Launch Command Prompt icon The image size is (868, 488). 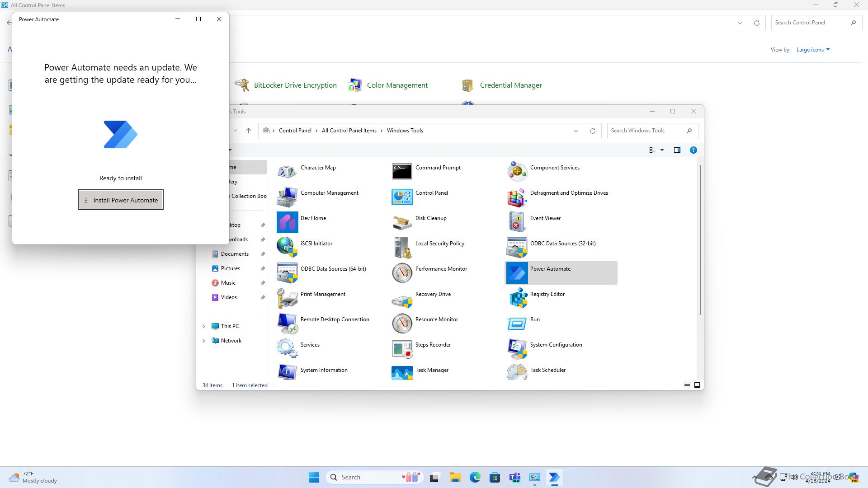tap(402, 171)
